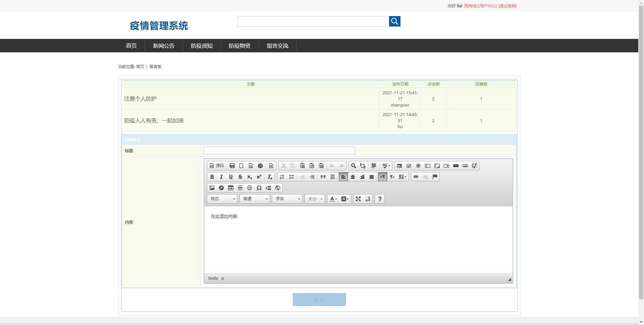Image resolution: width=644 pixels, height=325 pixels.
Task: Select Center alignment
Action: point(353,177)
